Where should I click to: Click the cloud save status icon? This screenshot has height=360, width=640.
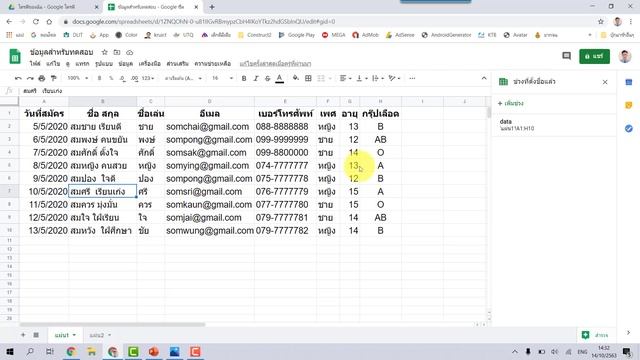129,52
